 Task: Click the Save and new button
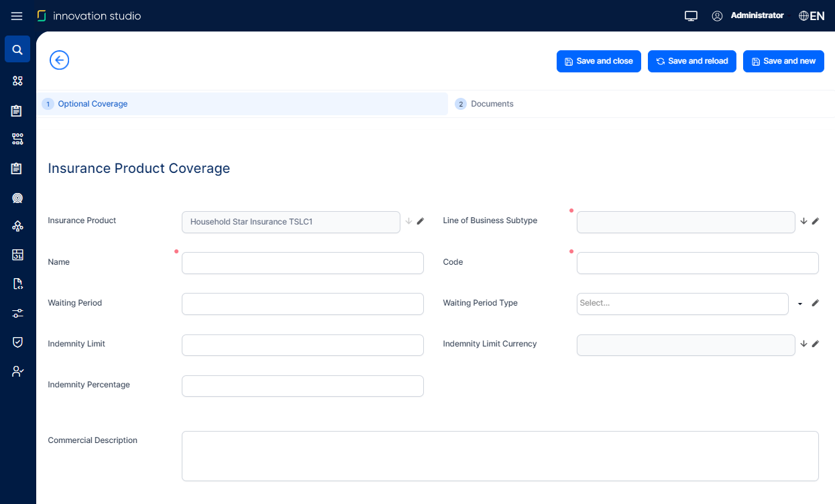(783, 61)
